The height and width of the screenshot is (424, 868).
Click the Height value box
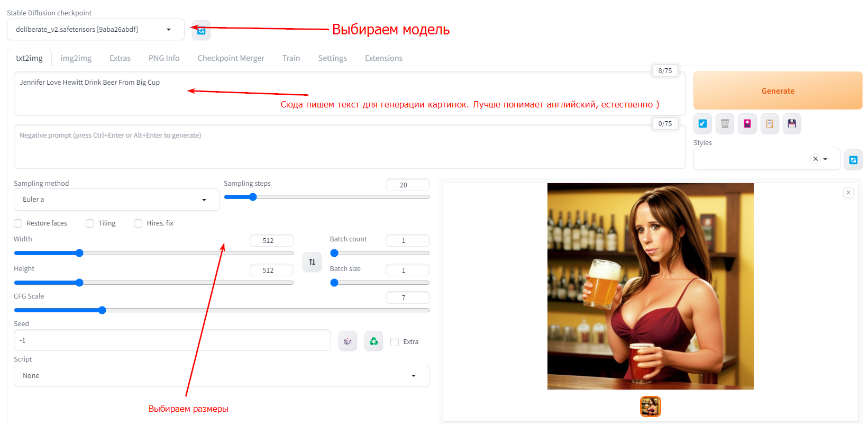pyautogui.click(x=271, y=270)
